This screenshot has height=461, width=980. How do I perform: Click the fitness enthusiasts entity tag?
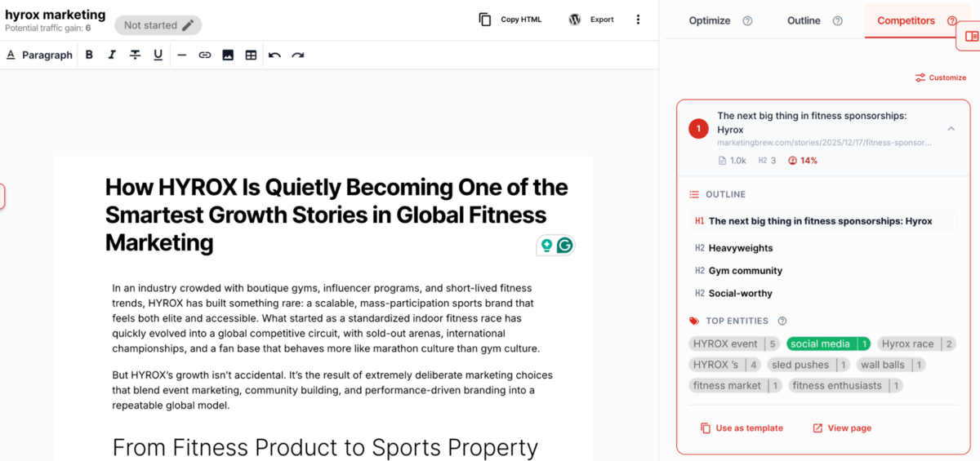coord(846,386)
